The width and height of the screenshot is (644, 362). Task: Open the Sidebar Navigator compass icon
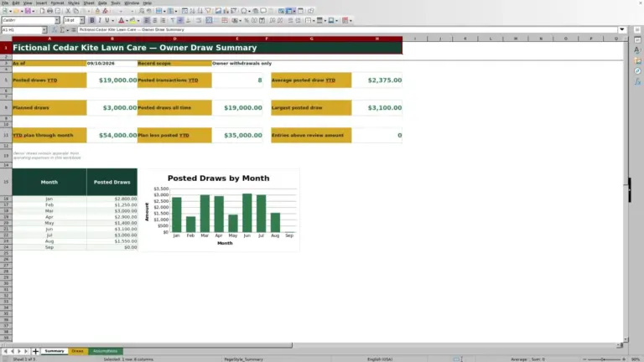pyautogui.click(x=637, y=71)
